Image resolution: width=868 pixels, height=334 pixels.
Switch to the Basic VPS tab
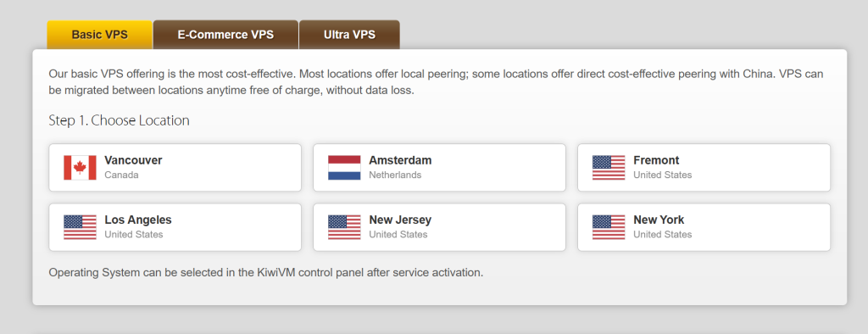99,35
